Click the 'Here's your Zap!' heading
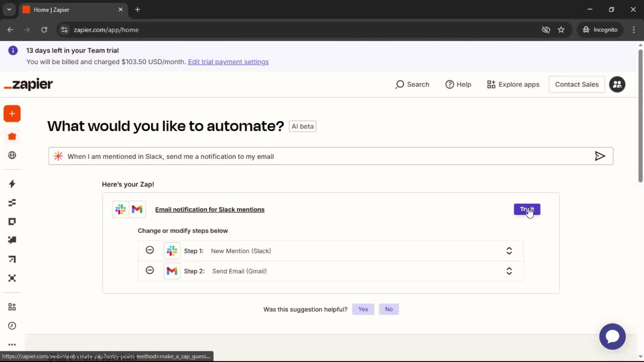The height and width of the screenshot is (362, 644). coord(128,184)
